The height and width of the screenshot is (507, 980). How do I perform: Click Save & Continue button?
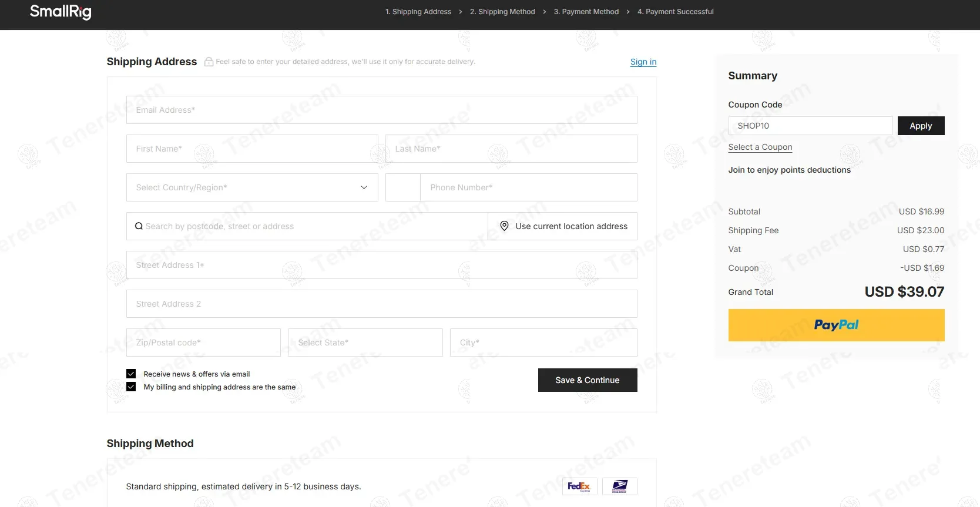coord(588,380)
